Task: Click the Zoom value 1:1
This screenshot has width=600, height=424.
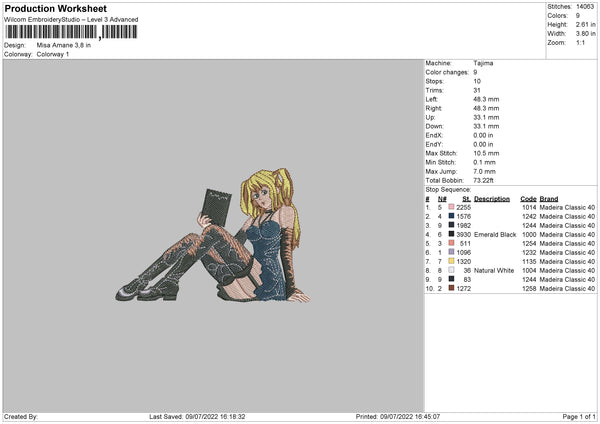Action: coord(580,42)
